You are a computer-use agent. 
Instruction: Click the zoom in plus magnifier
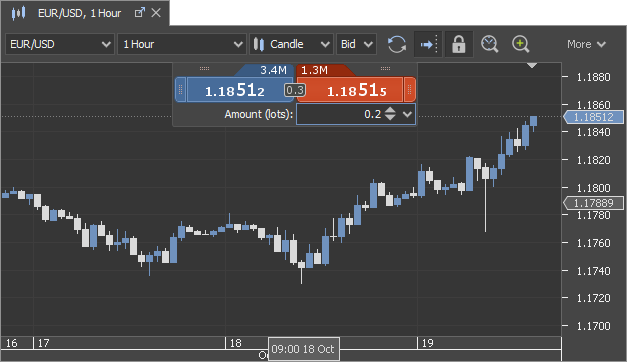[x=521, y=44]
